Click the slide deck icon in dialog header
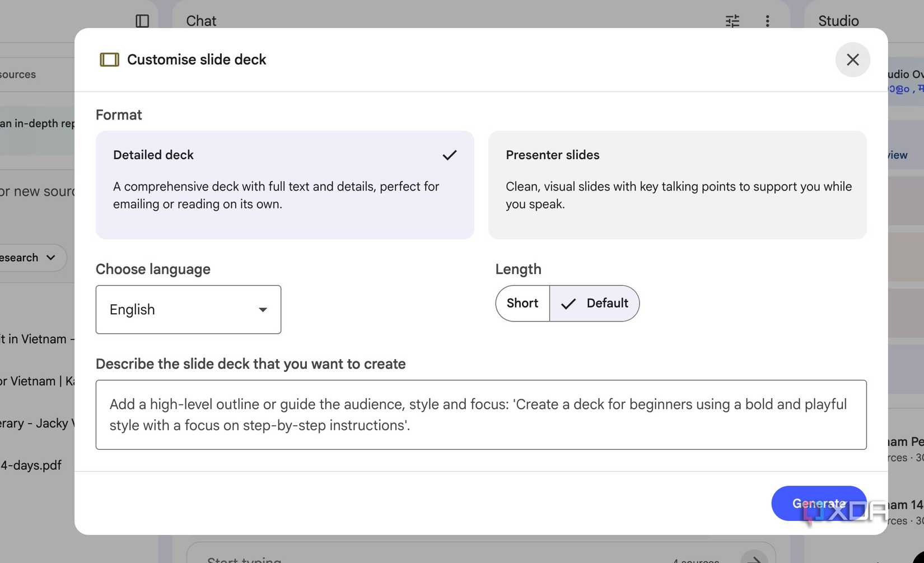 pos(109,59)
